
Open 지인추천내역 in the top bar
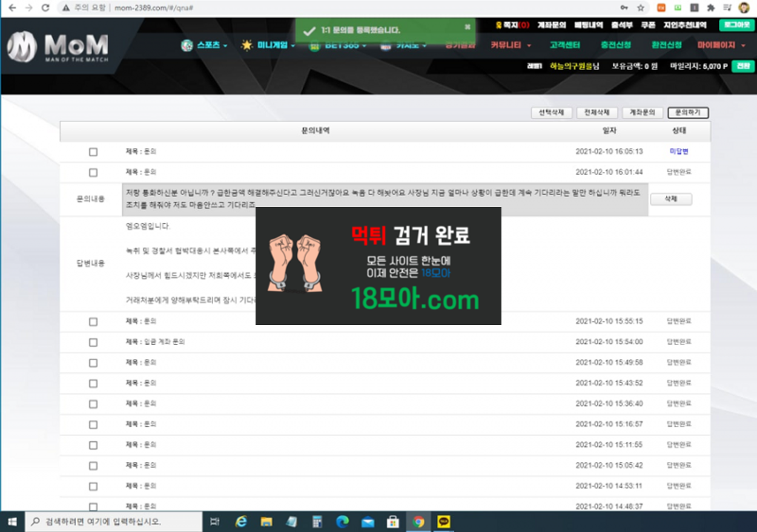684,25
